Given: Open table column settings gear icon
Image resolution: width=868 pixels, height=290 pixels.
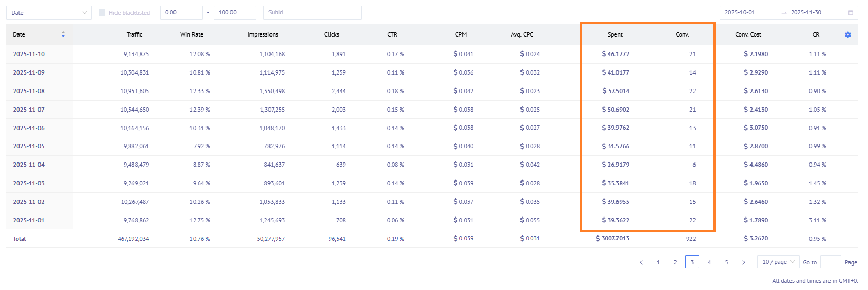Looking at the screenshot, I should coord(847,34).
